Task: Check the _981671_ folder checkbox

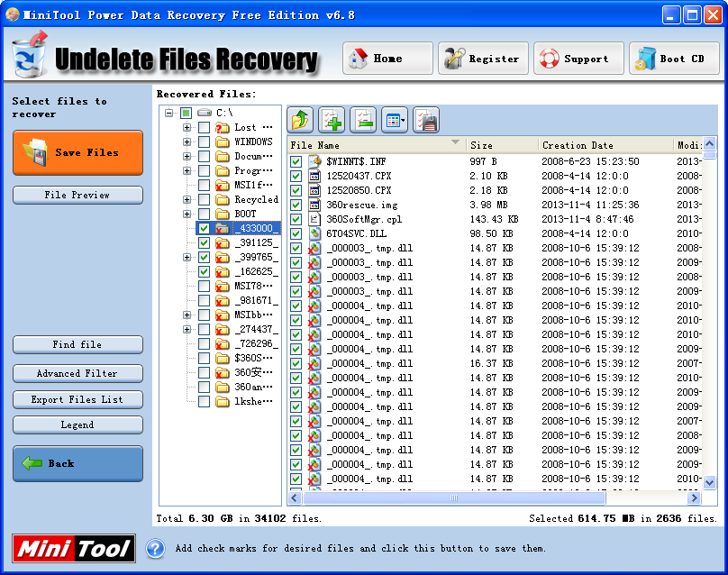Action: click(204, 300)
